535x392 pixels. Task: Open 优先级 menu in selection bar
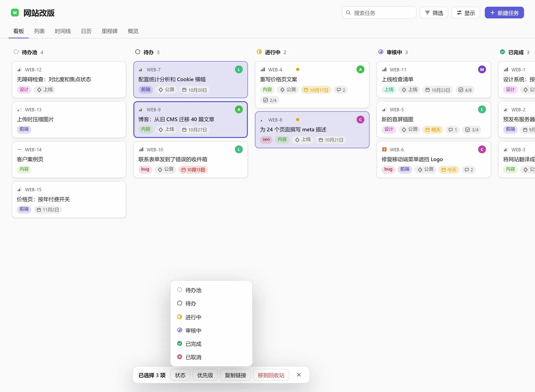pos(205,375)
